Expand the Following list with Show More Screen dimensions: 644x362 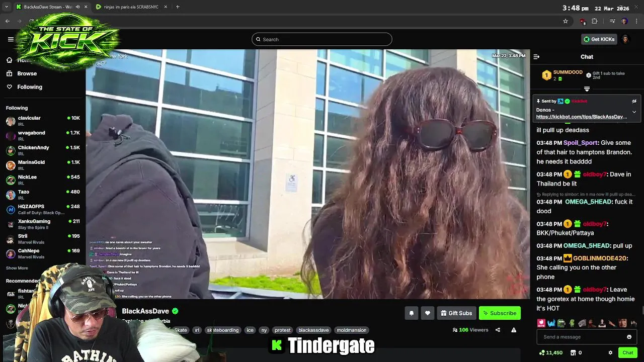17,268
